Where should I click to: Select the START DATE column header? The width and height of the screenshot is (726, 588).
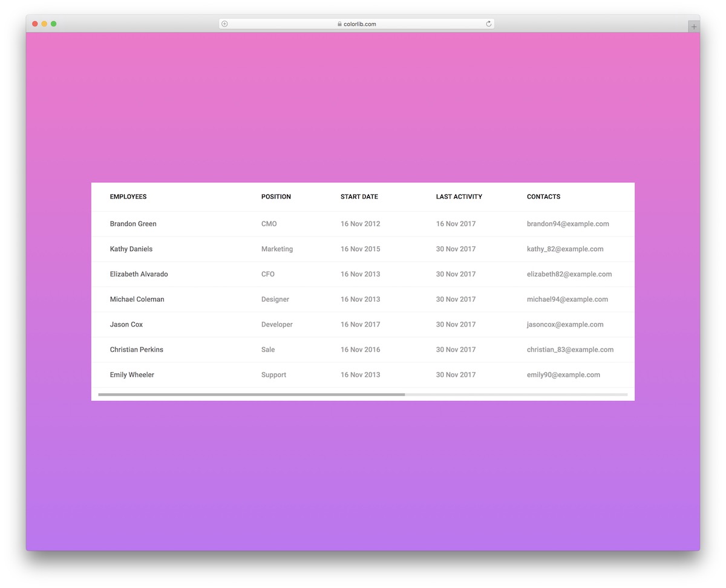(359, 196)
